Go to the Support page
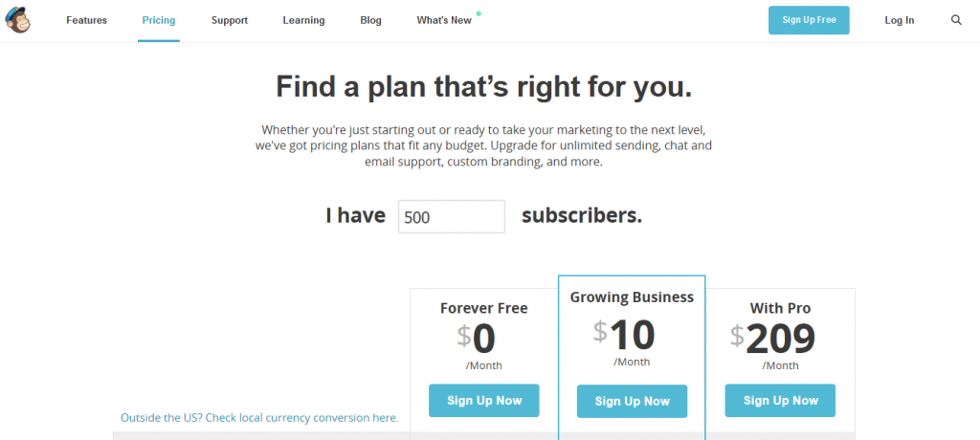Image resolution: width=980 pixels, height=440 pixels. coord(230,20)
